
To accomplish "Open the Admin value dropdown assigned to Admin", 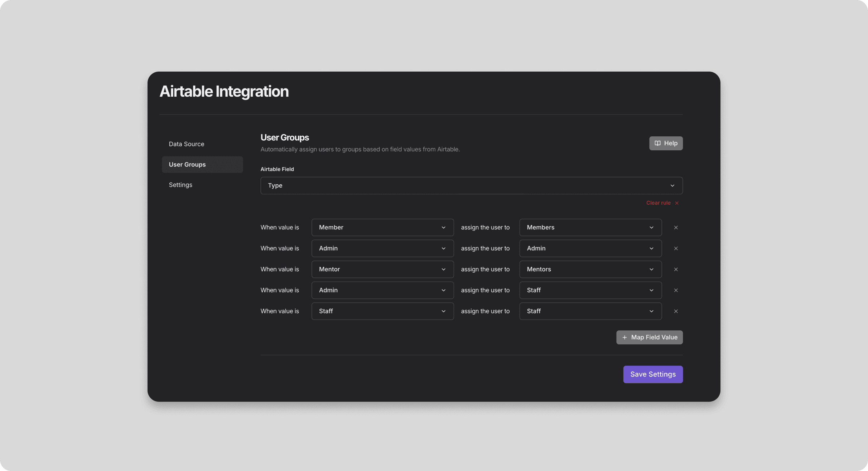I will click(x=382, y=248).
